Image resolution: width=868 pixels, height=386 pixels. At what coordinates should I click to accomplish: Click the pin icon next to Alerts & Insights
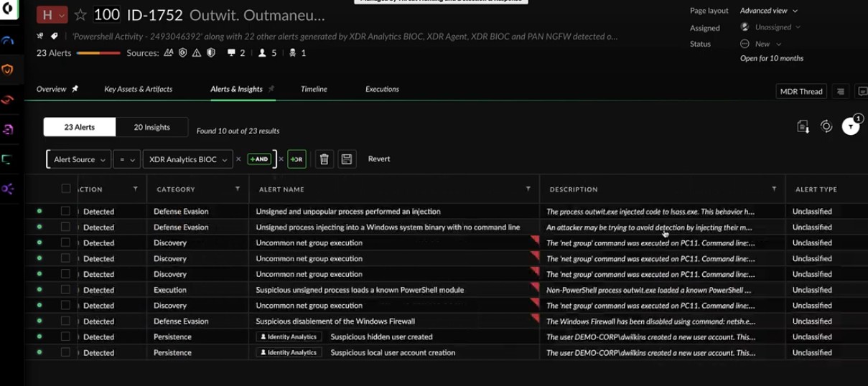(271, 89)
